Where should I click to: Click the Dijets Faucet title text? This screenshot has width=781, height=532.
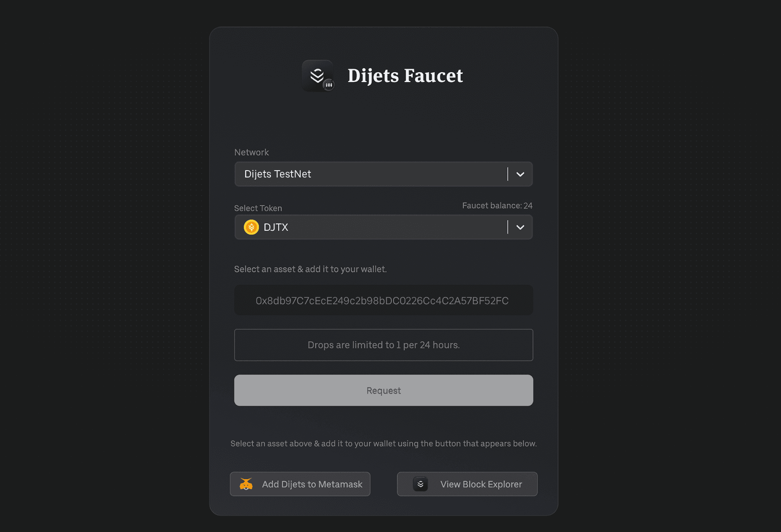(x=405, y=76)
